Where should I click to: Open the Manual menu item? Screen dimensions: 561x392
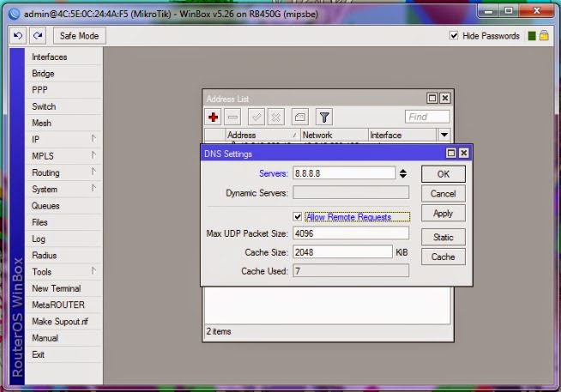tap(63, 338)
